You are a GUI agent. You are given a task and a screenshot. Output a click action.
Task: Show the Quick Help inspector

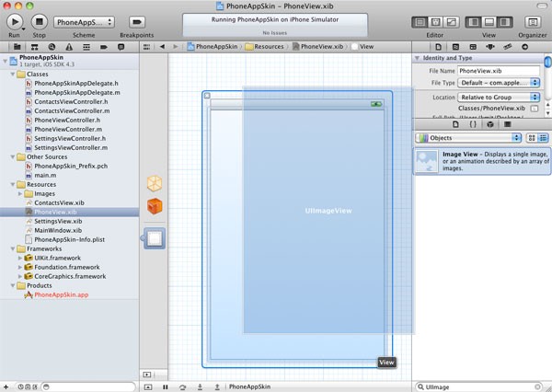coord(455,47)
